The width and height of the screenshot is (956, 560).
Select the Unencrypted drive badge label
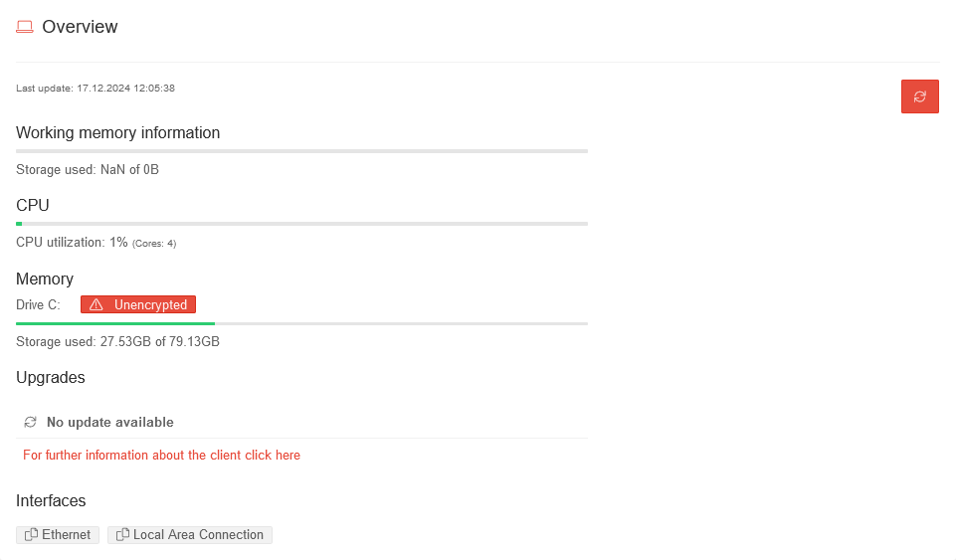tap(150, 305)
